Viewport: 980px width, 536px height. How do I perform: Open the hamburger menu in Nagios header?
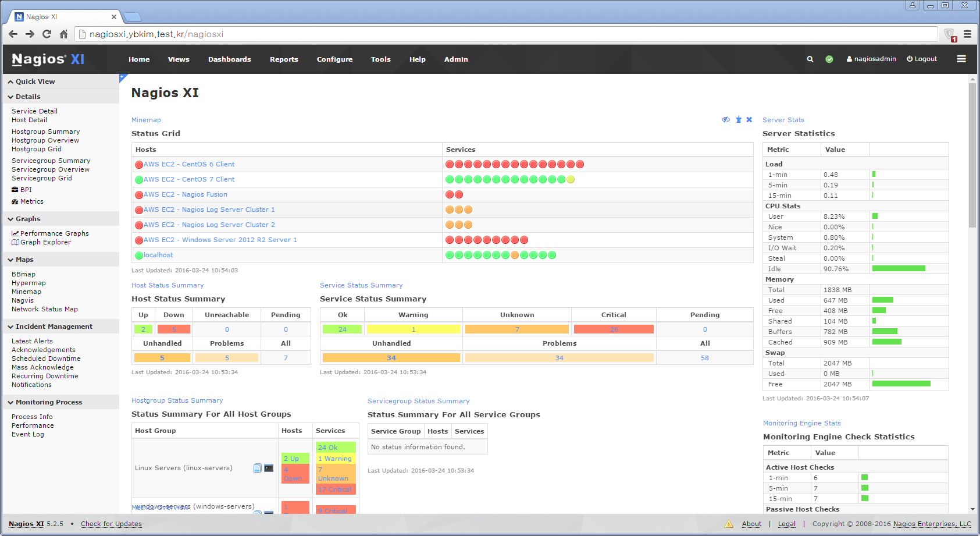pyautogui.click(x=961, y=59)
